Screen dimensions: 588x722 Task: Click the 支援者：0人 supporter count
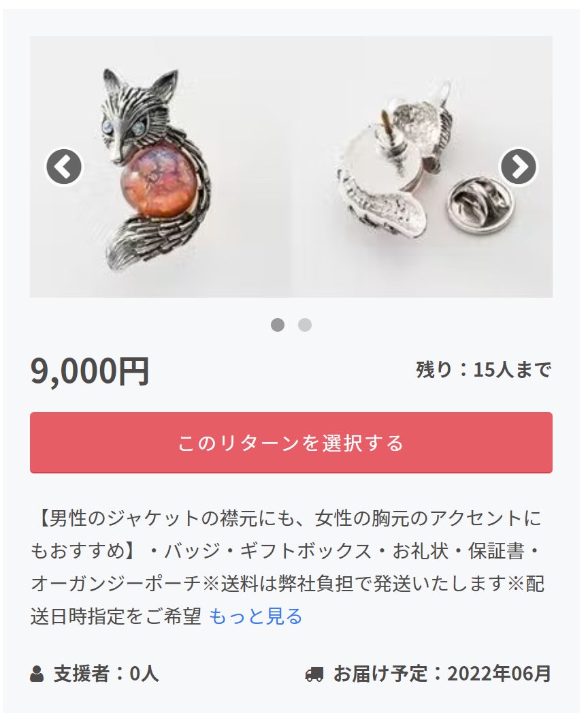[x=106, y=674]
